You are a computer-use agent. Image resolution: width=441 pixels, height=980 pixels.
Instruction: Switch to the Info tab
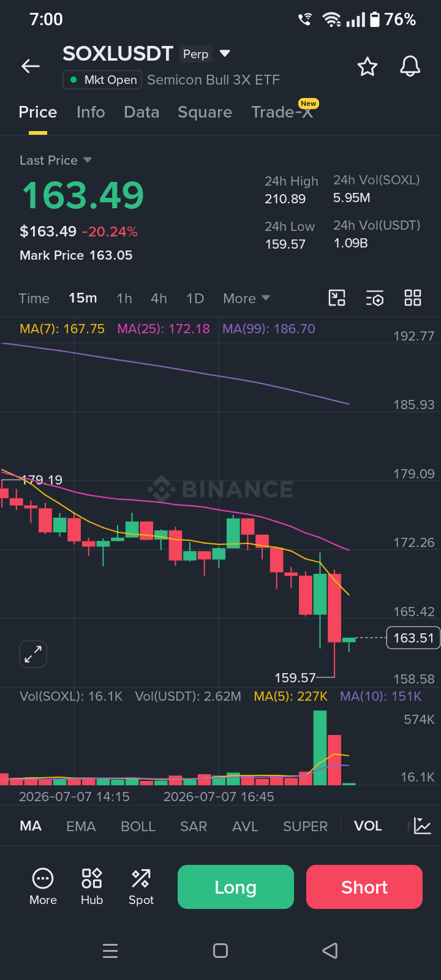tap(91, 112)
